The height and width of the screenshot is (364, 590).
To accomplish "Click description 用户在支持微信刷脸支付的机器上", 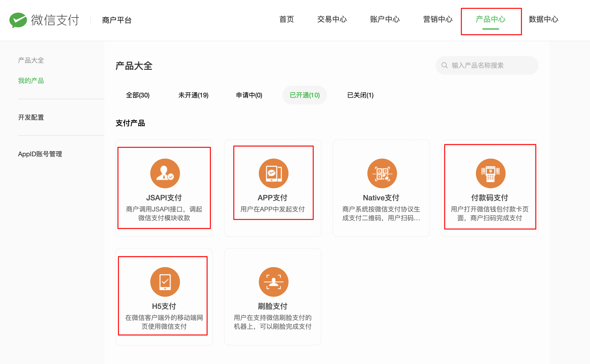I will tap(273, 322).
